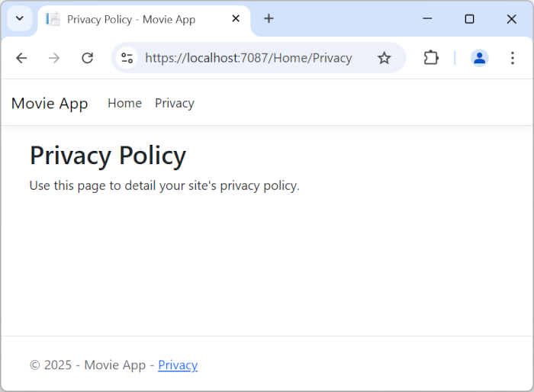Click the browser back arrow

point(21,58)
